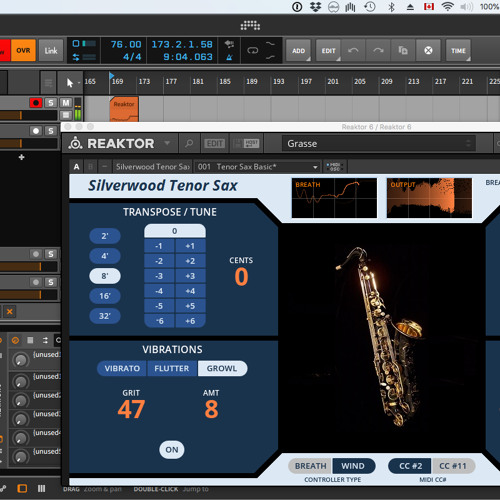Click the duplicate/copy icon in toolbar
The image size is (500, 500).
tap(403, 50)
